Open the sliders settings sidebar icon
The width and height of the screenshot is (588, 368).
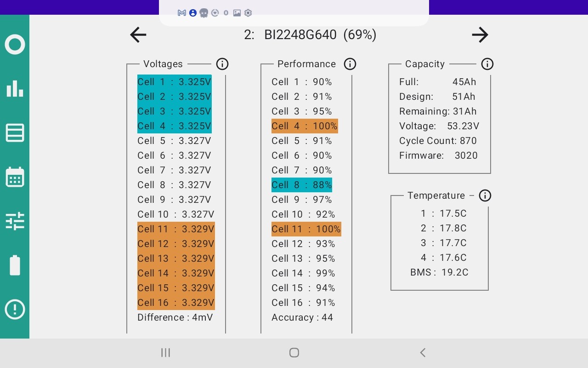pyautogui.click(x=15, y=221)
